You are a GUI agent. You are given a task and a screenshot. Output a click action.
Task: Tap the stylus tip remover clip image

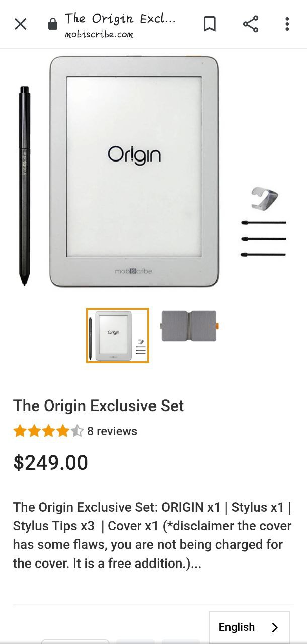pyautogui.click(x=264, y=198)
